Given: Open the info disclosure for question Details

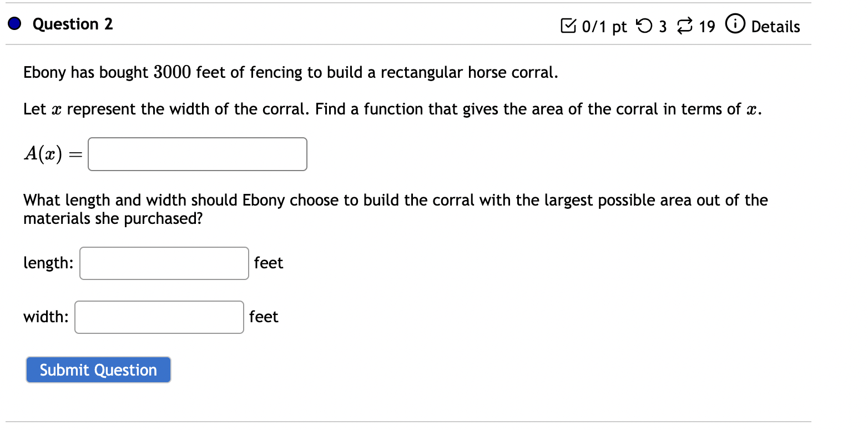Looking at the screenshot, I should [x=735, y=24].
